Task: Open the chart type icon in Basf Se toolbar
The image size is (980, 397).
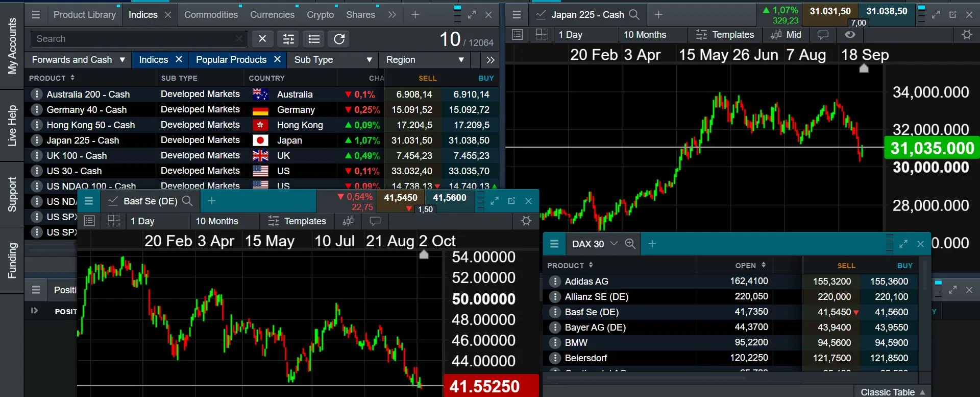Action: pos(348,221)
